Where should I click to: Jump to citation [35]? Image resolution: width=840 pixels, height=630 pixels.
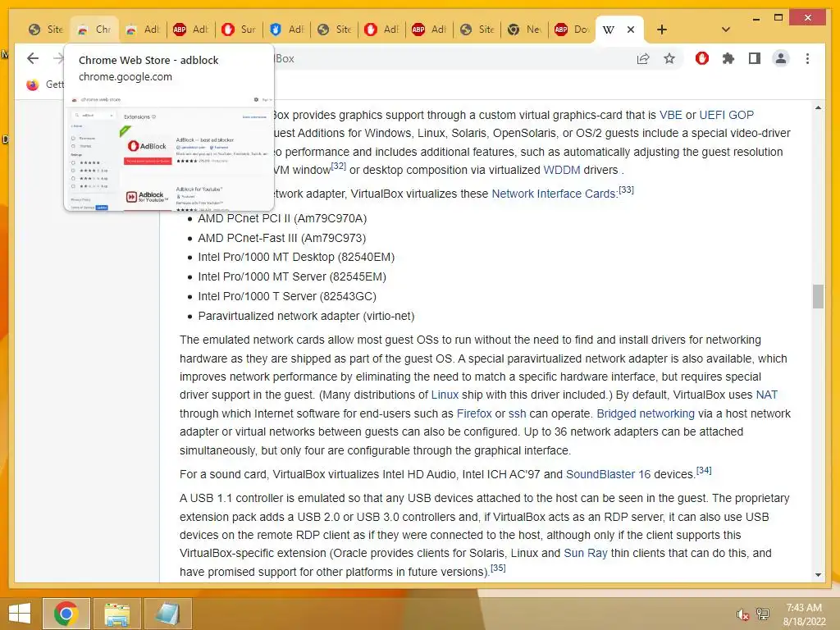coord(498,568)
